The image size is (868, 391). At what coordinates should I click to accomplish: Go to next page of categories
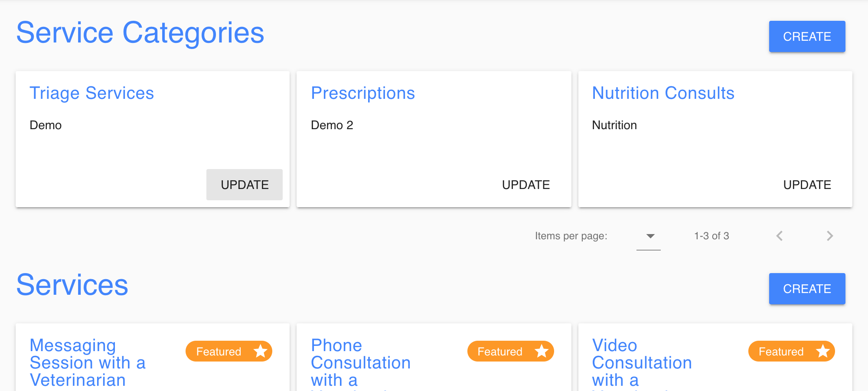click(x=829, y=236)
